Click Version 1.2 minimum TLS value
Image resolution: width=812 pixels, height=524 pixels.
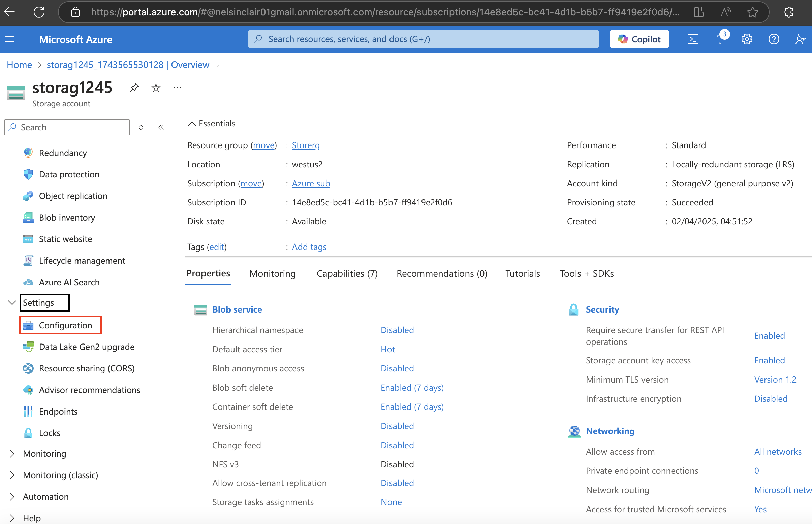(775, 380)
